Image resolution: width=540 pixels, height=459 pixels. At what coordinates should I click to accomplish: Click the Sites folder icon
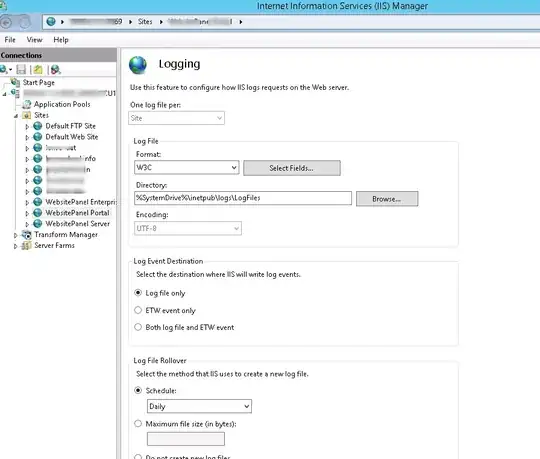coord(27,115)
